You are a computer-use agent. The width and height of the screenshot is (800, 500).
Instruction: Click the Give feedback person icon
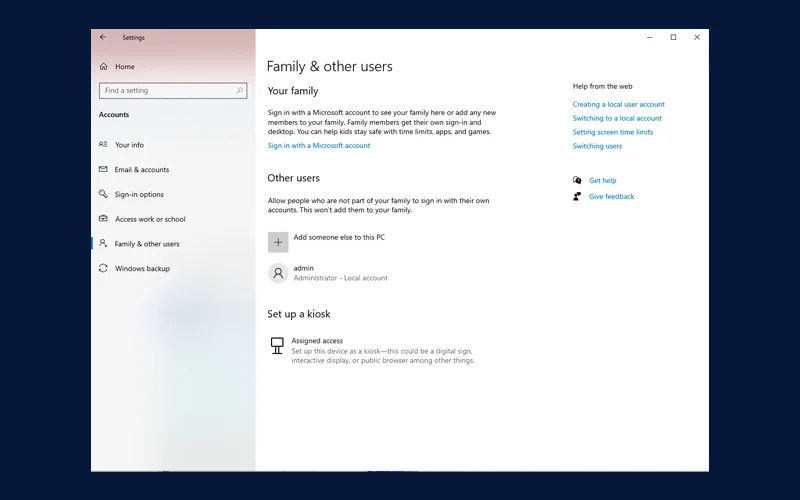(577, 196)
